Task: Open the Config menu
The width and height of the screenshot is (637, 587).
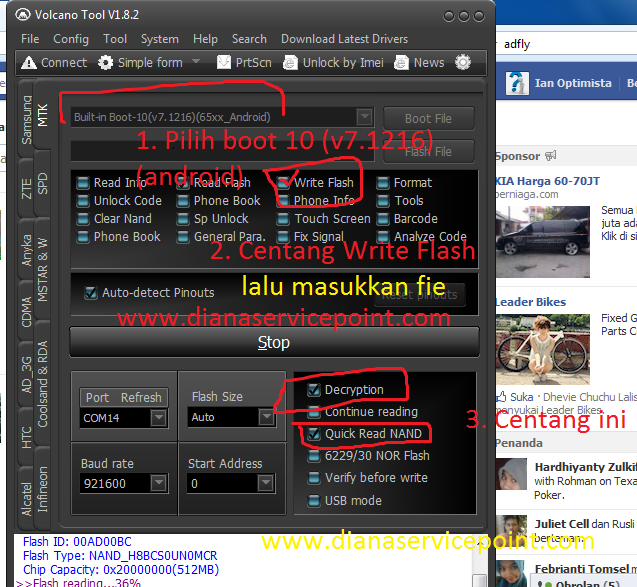Action: [x=71, y=39]
